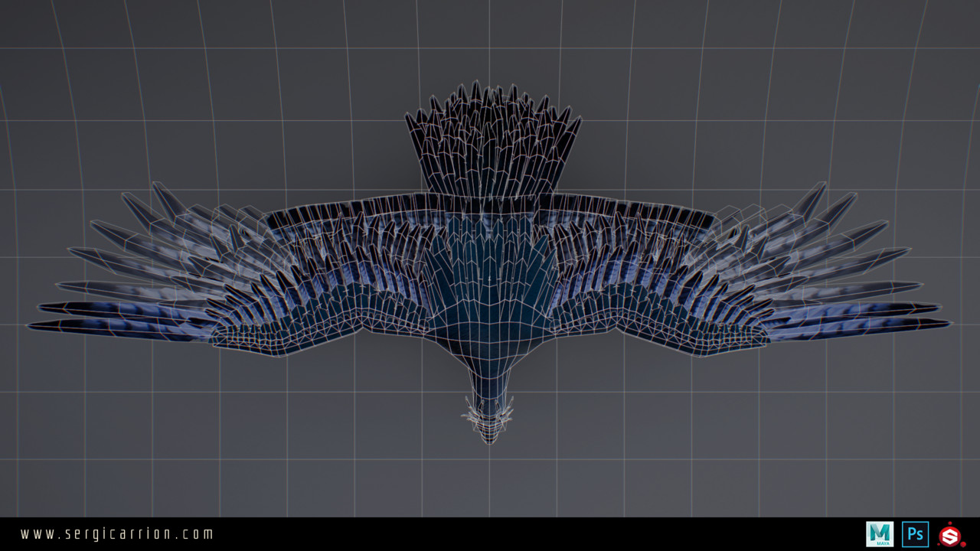
Task: Click the Substance Painter red icon
Action: [x=951, y=534]
